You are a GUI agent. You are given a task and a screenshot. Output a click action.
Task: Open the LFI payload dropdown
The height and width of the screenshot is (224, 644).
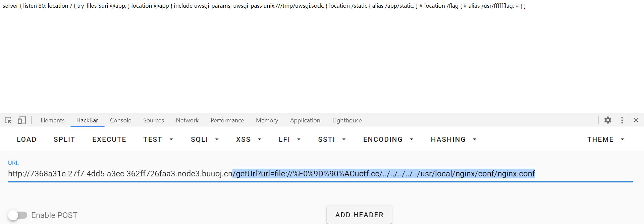(x=289, y=139)
